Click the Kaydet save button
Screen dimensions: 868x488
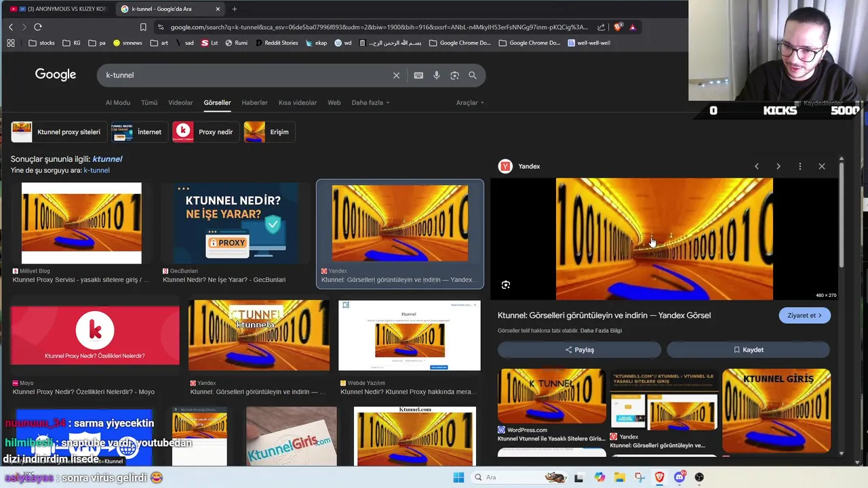(748, 350)
